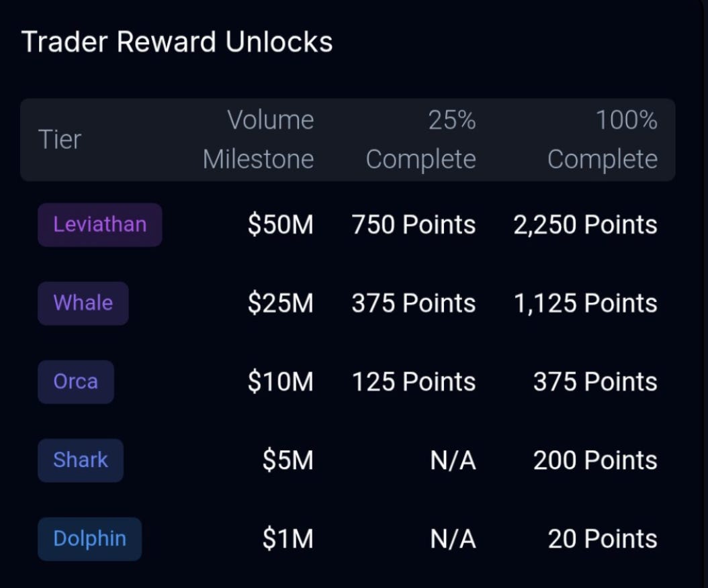Choose the Shark tier badge
708x588 pixels.
[x=81, y=460]
